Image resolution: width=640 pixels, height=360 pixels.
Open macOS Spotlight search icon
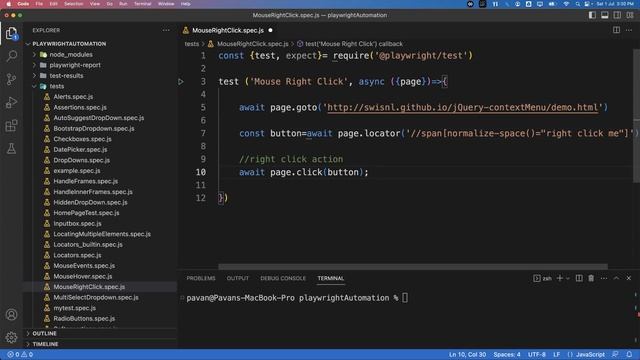(577, 4)
